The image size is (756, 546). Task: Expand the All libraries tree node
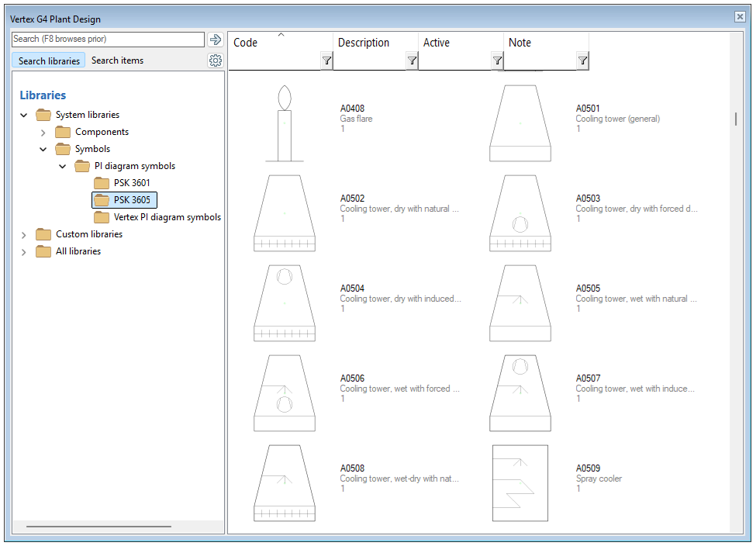23,251
